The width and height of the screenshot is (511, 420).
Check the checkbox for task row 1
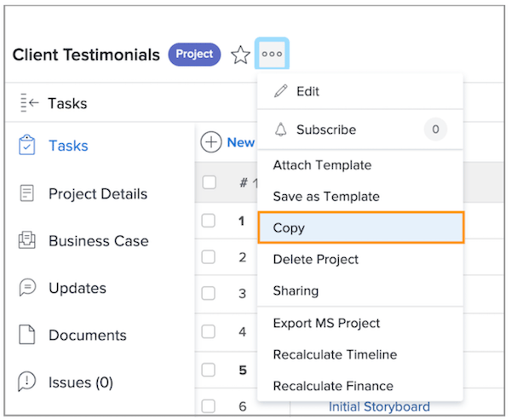tap(209, 221)
